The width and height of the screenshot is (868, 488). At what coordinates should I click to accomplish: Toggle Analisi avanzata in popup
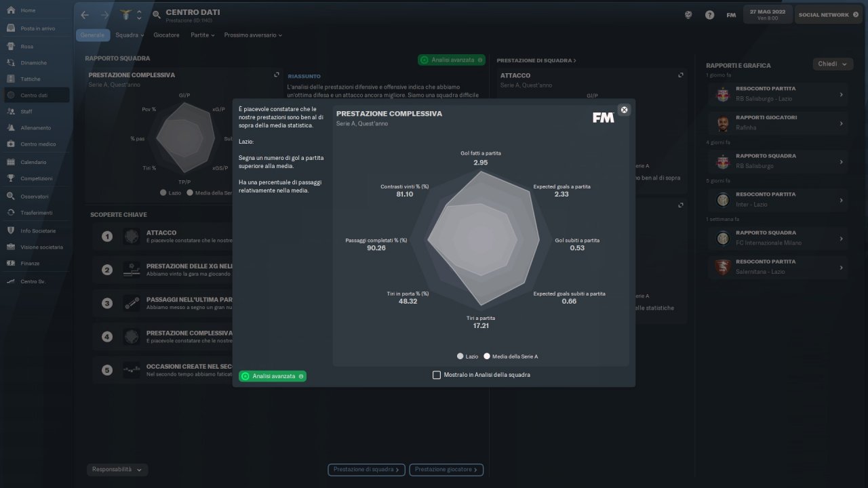(273, 376)
